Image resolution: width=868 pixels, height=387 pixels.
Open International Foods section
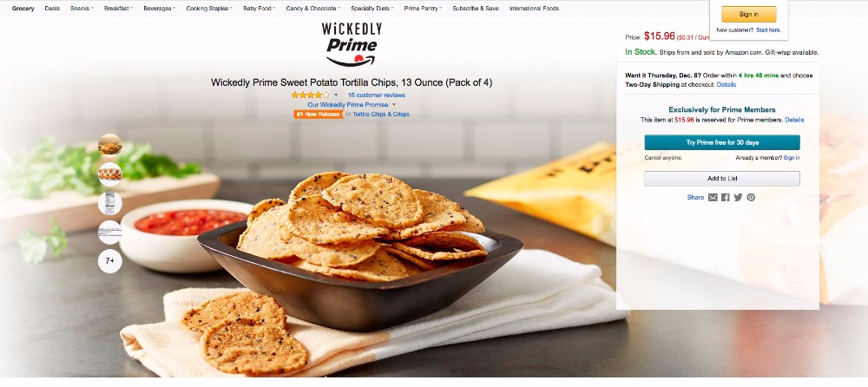coord(534,9)
